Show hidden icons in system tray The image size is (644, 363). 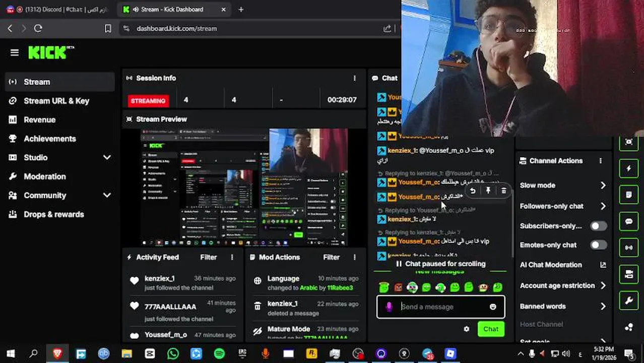tap(520, 353)
